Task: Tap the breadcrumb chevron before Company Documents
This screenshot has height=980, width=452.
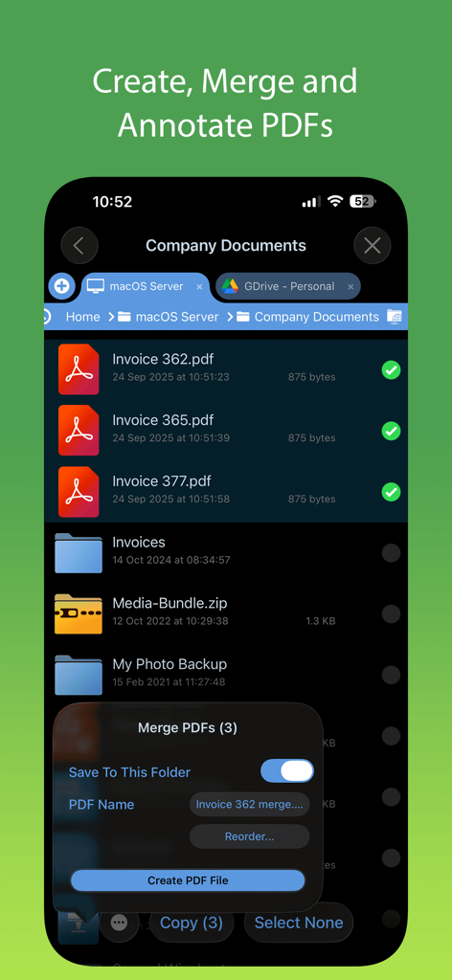Action: pyautogui.click(x=230, y=317)
